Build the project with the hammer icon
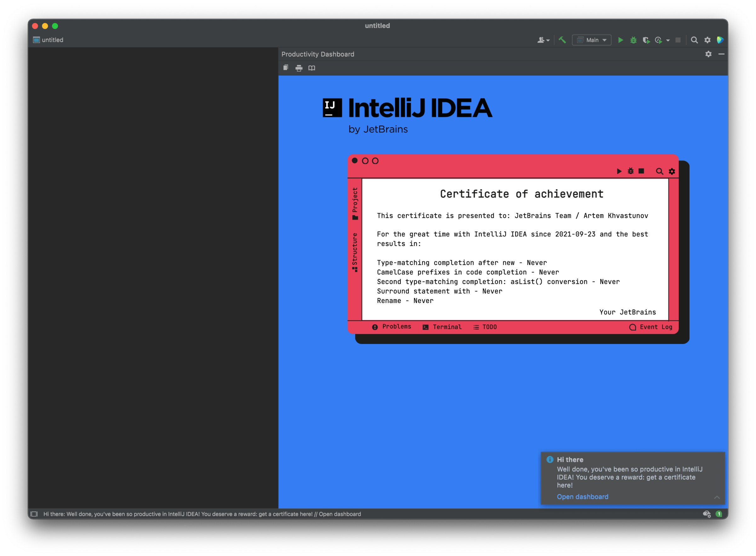The width and height of the screenshot is (756, 556). [562, 40]
